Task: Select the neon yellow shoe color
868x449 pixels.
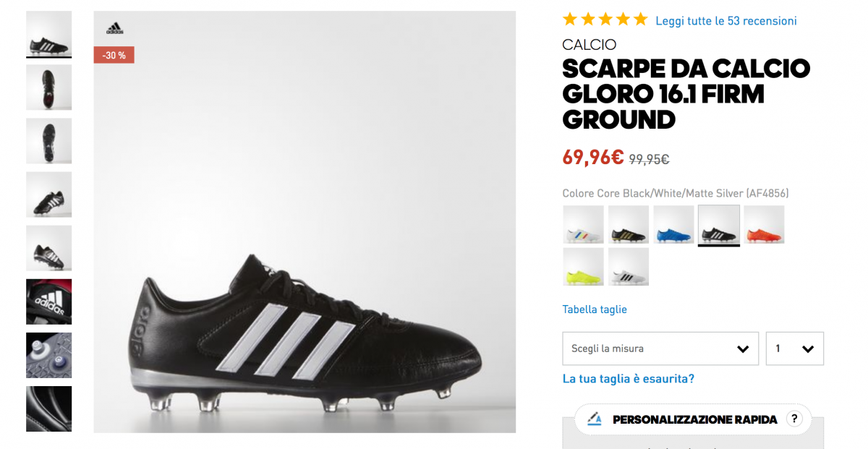Action: tap(583, 267)
